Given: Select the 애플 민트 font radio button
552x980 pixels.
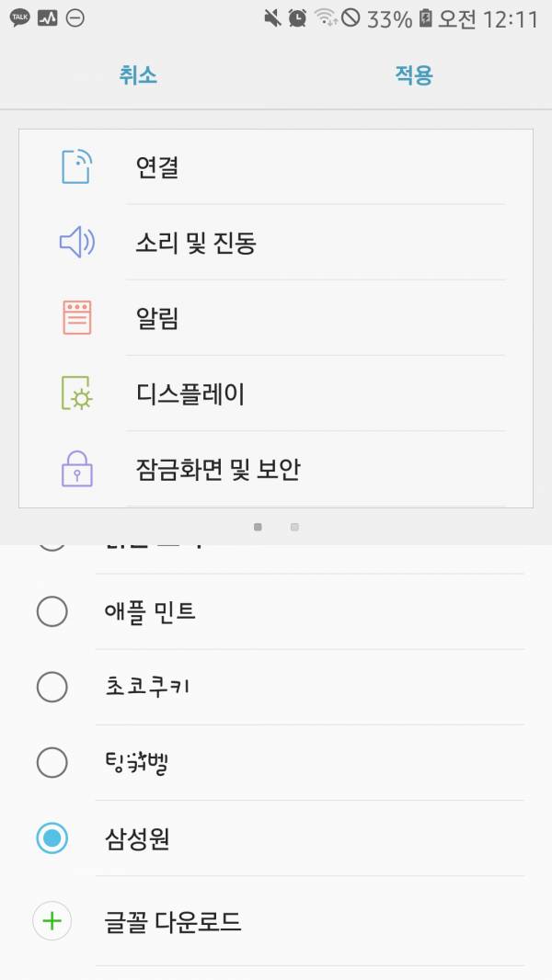Looking at the screenshot, I should [52, 611].
